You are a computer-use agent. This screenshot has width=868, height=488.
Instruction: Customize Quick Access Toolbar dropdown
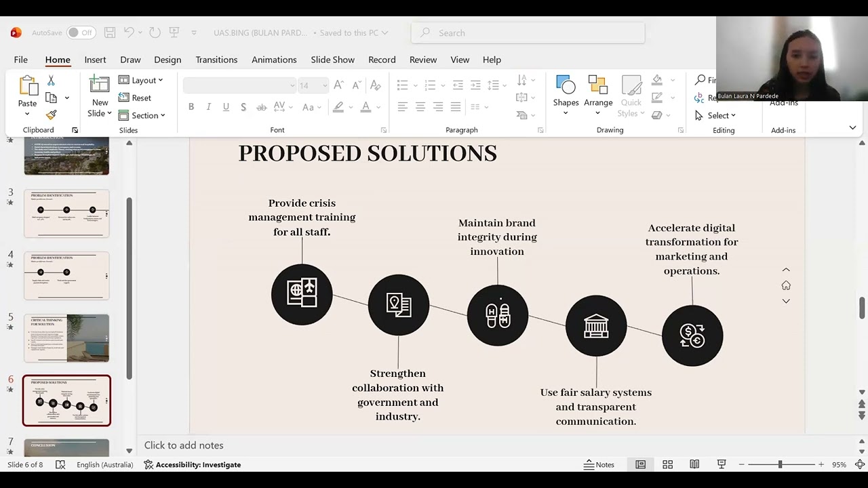click(x=194, y=33)
